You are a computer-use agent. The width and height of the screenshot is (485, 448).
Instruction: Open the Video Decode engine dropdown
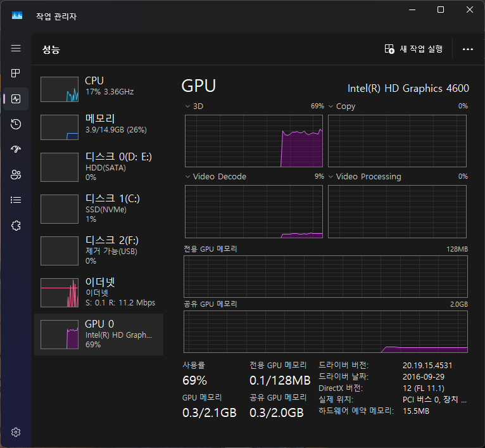(x=215, y=177)
